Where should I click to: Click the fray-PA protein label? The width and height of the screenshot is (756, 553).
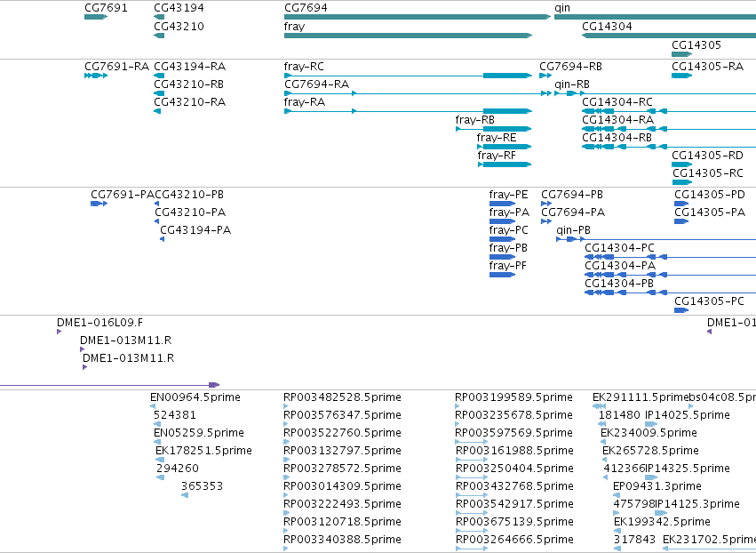pos(509,213)
